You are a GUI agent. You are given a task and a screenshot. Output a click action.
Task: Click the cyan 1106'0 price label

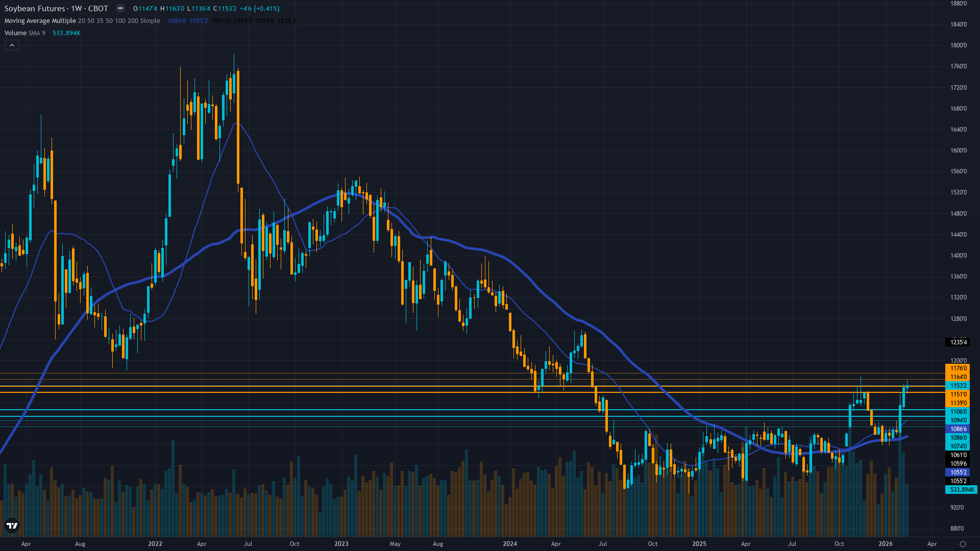tap(958, 412)
